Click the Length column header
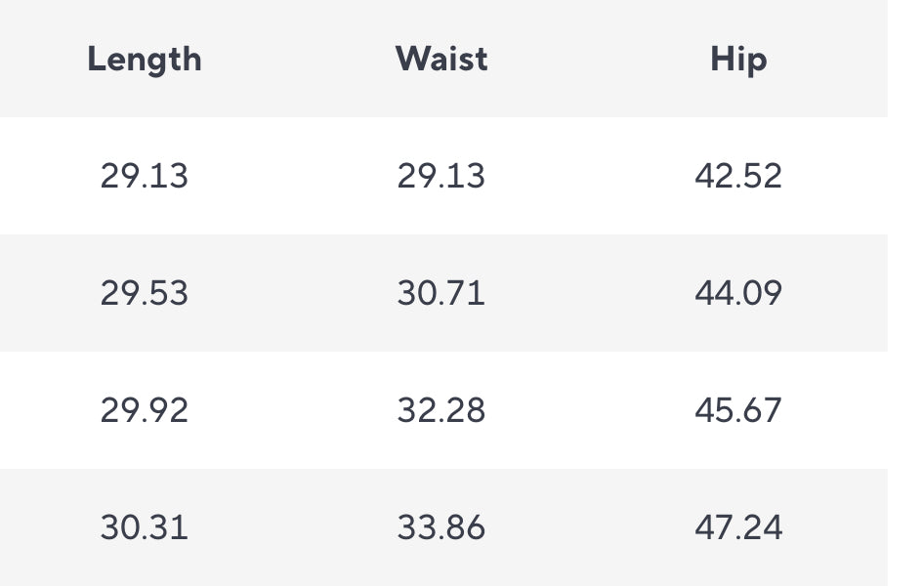This screenshot has width=923, height=588. tap(145, 61)
